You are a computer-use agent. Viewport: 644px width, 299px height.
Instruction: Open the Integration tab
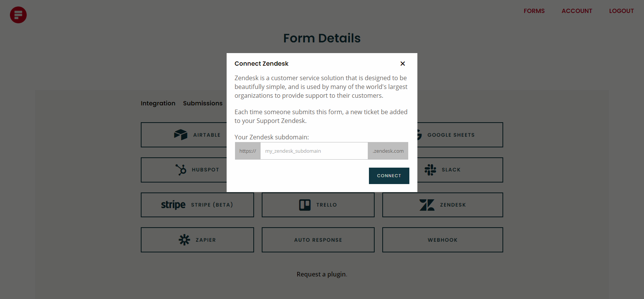pyautogui.click(x=158, y=103)
